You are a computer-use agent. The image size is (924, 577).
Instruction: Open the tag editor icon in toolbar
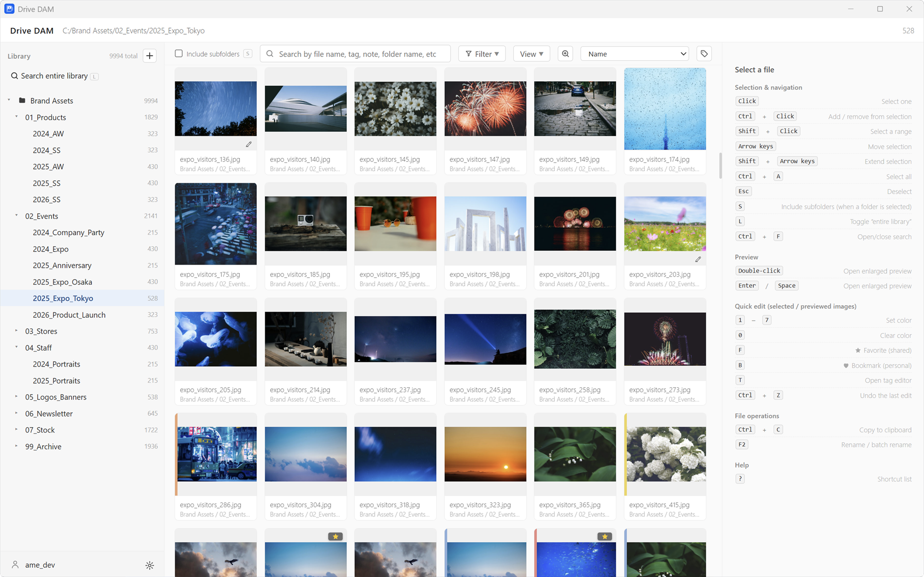click(704, 54)
